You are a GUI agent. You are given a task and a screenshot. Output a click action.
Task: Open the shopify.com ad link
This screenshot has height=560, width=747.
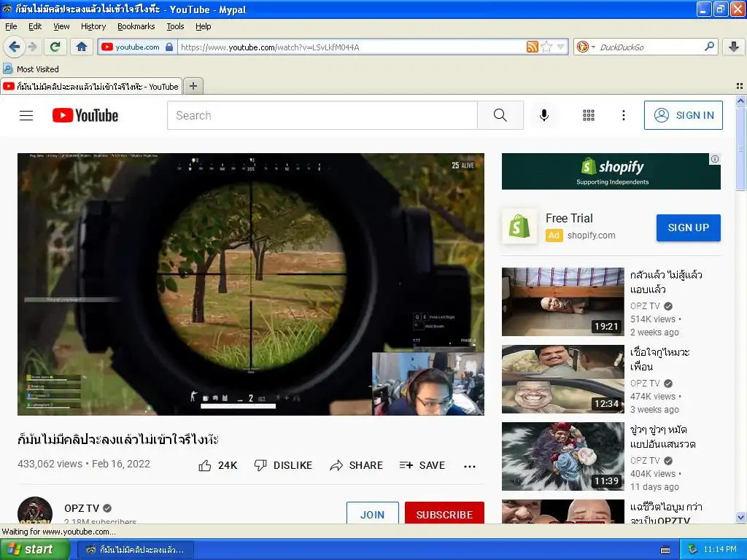point(591,236)
